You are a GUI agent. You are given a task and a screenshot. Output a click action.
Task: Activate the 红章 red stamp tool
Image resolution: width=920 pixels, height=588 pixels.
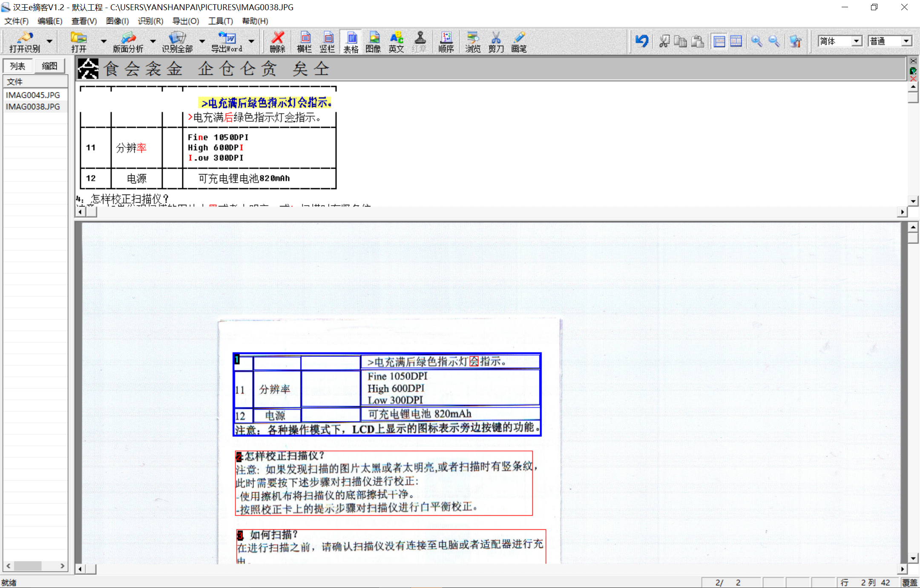[x=420, y=41]
